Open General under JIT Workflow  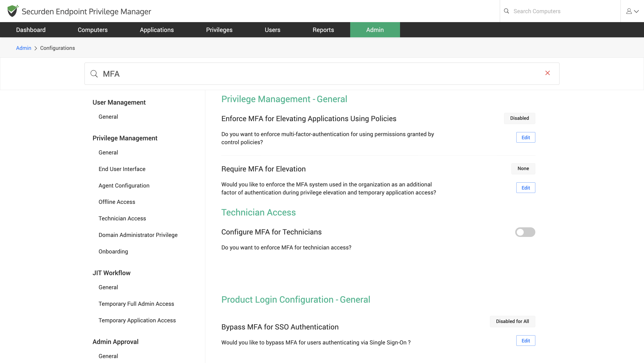[x=108, y=287]
